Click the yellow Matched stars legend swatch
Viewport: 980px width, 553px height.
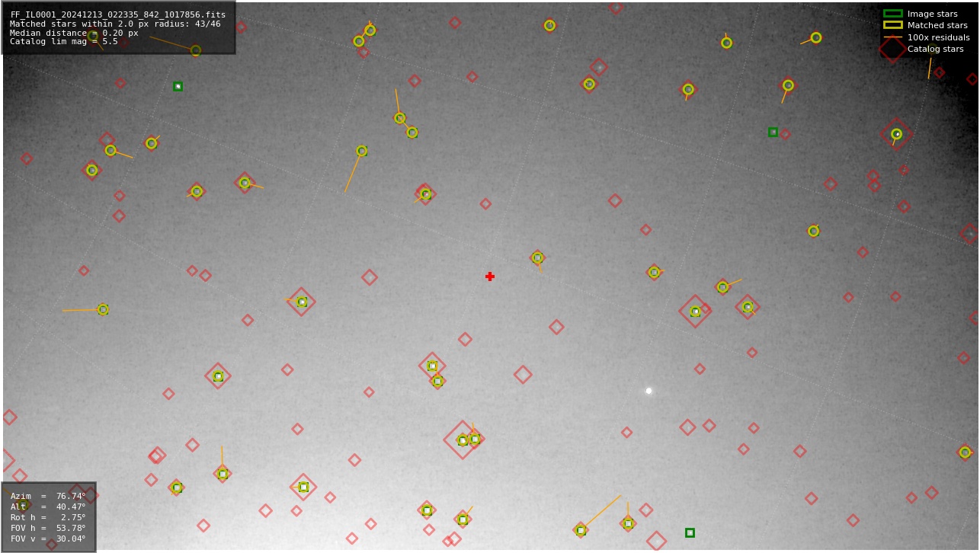[x=892, y=25]
